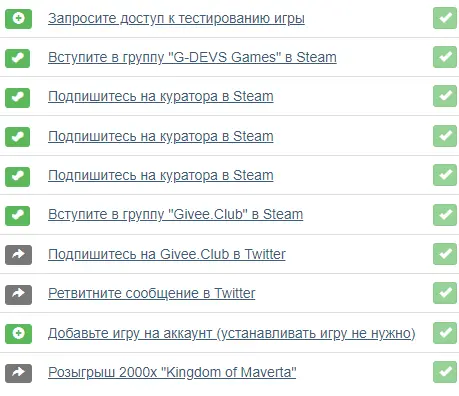The width and height of the screenshot is (459, 396).
Task: Toggle the right checkmark for the "G-DEVS Games" group task
Action: (445, 57)
